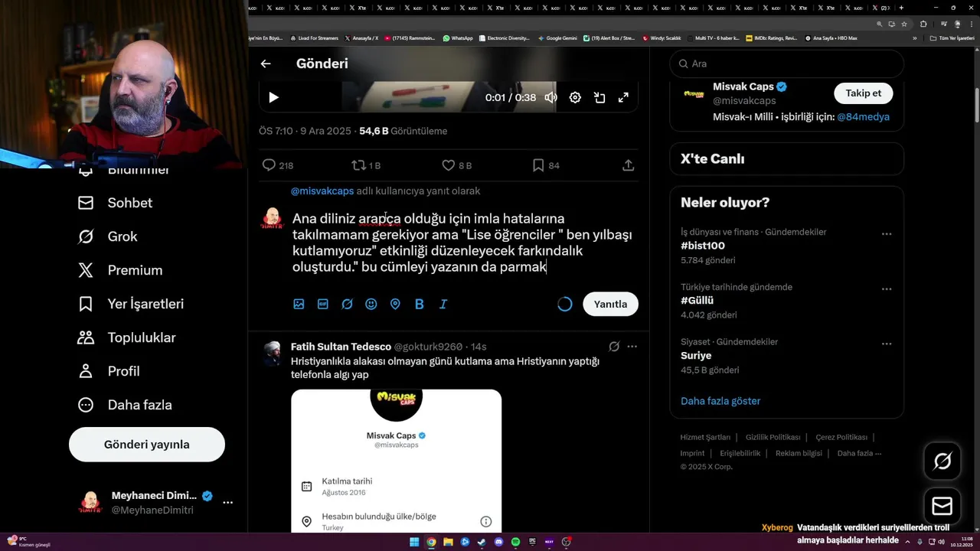Go back using the Gönderi back arrow
980x551 pixels.
click(266, 64)
